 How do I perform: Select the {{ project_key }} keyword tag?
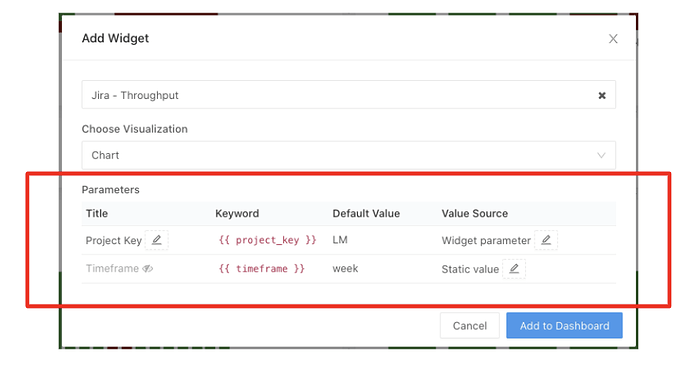268,240
